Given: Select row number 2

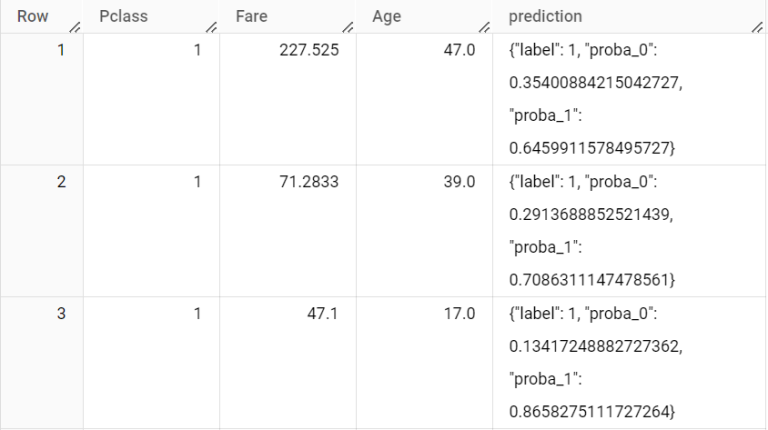Looking at the screenshot, I should click(60, 181).
